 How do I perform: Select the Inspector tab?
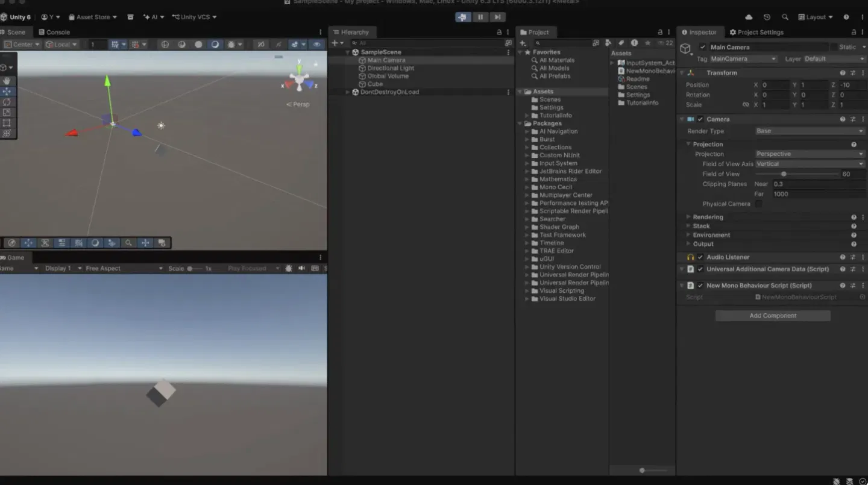pos(699,33)
